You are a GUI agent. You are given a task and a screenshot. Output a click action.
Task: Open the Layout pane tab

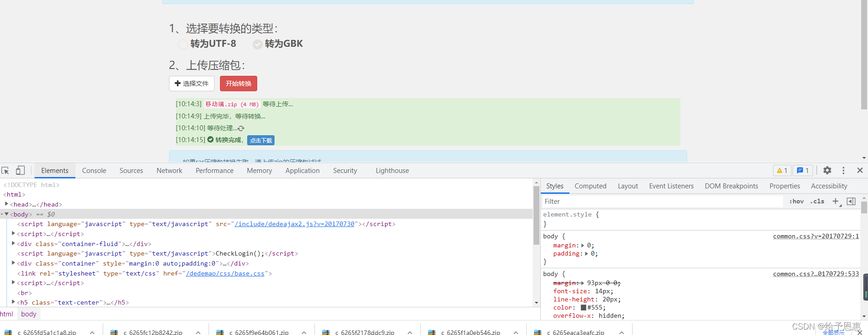pyautogui.click(x=628, y=186)
